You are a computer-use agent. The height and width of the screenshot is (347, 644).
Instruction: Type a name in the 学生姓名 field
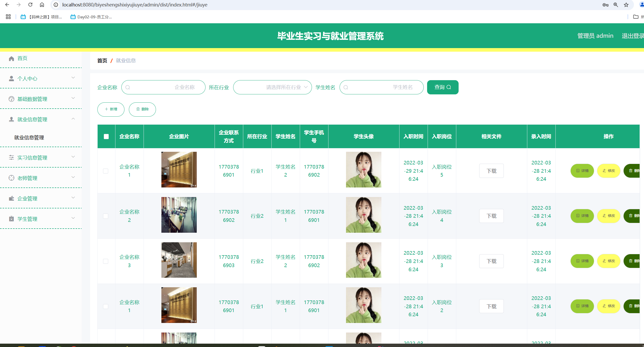coord(382,87)
